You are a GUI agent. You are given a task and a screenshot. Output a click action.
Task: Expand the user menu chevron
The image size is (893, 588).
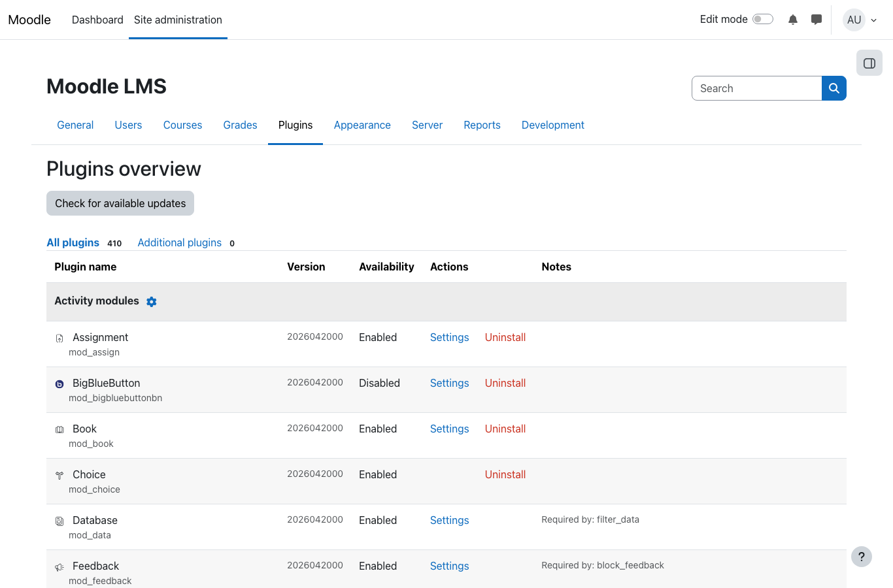(873, 20)
